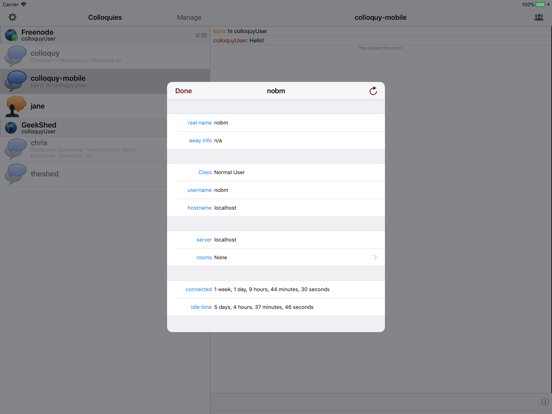Open the room members icon
The image size is (552, 414).
pyautogui.click(x=539, y=17)
